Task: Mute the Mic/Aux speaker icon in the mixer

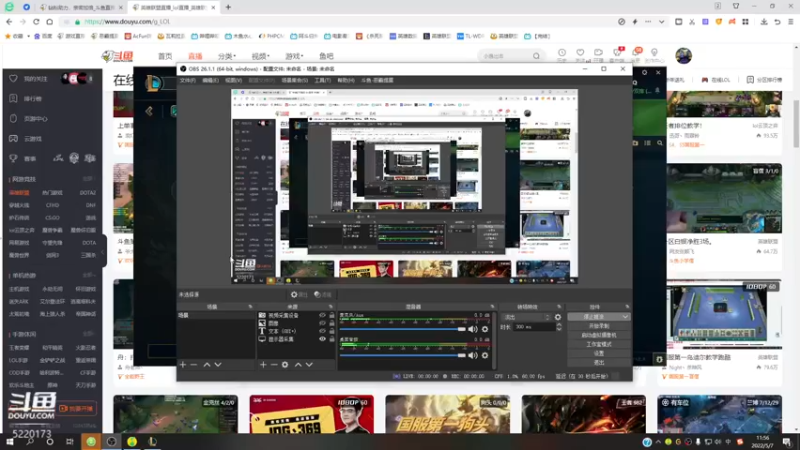Action: 473,330
